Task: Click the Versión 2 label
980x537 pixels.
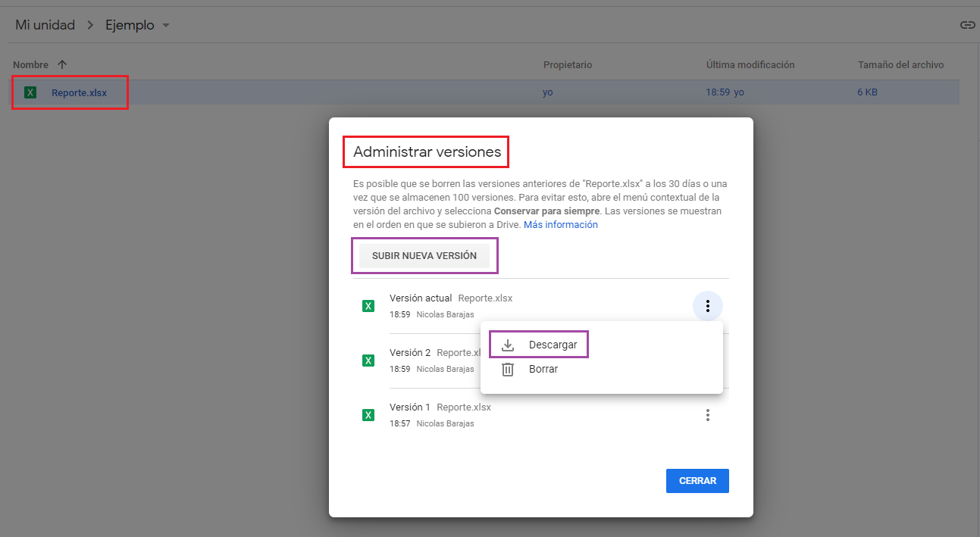Action: [x=410, y=352]
